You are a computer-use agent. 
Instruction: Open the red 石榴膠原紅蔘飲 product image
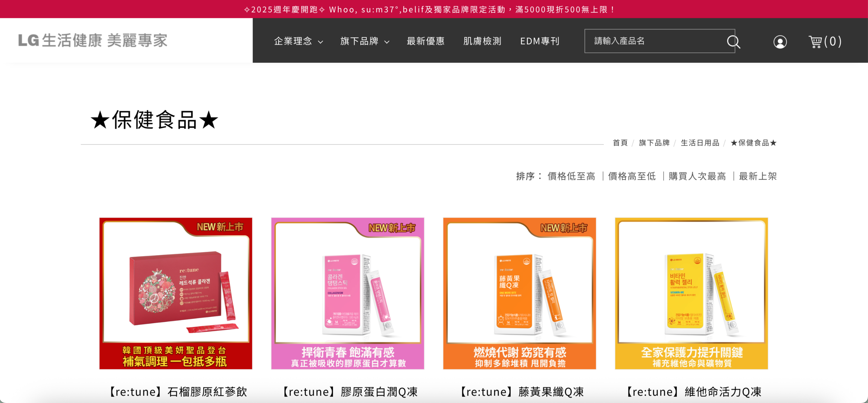click(176, 293)
